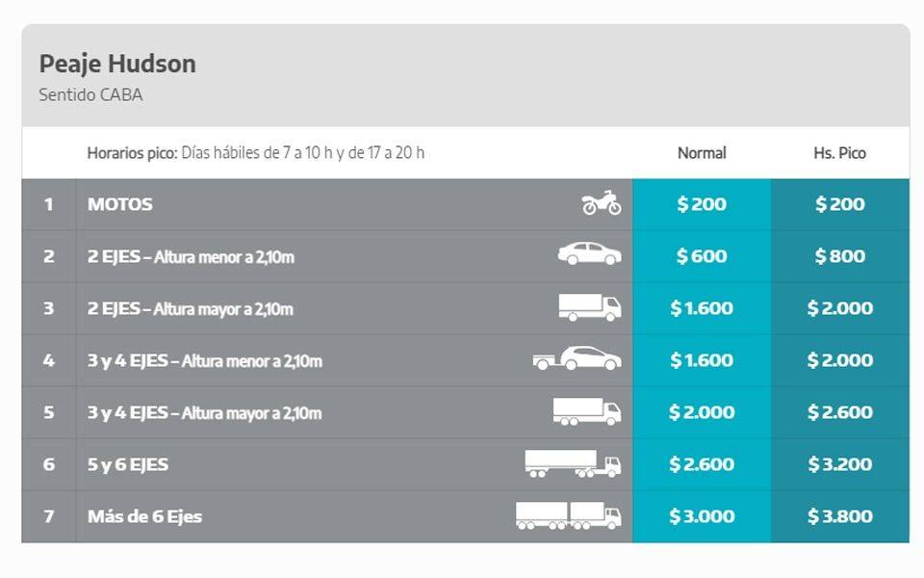Click the Horarios pico schedule text
The height and width of the screenshot is (578, 924).
[x=256, y=153]
